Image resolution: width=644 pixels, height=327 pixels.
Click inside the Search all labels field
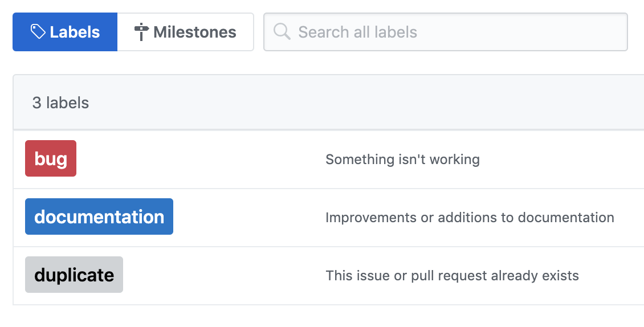point(446,32)
